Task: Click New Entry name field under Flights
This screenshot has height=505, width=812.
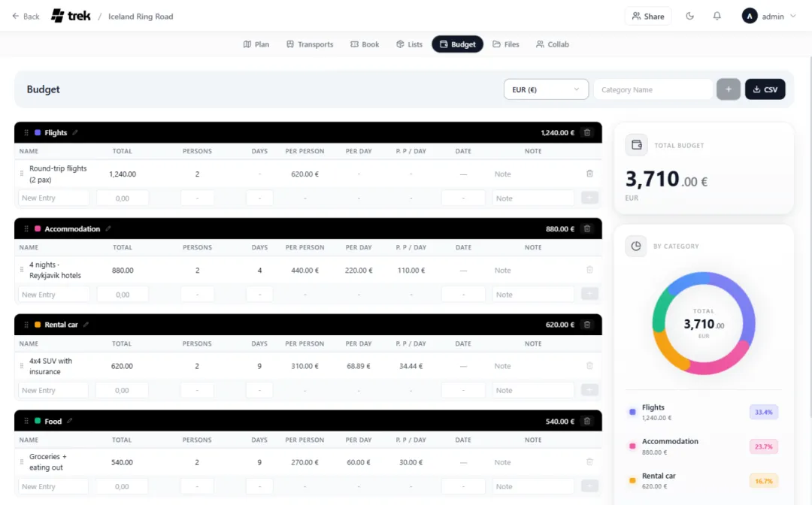Action: click(54, 198)
